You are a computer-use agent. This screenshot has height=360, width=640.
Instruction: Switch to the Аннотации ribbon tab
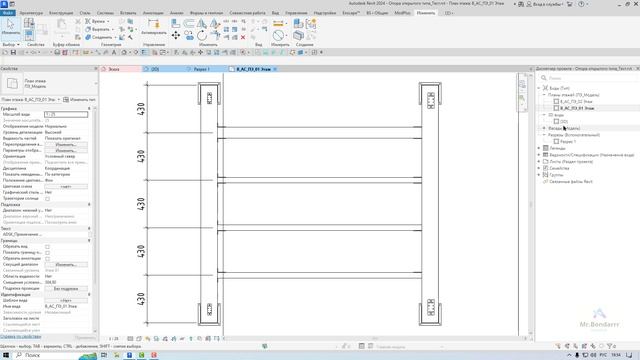153,13
